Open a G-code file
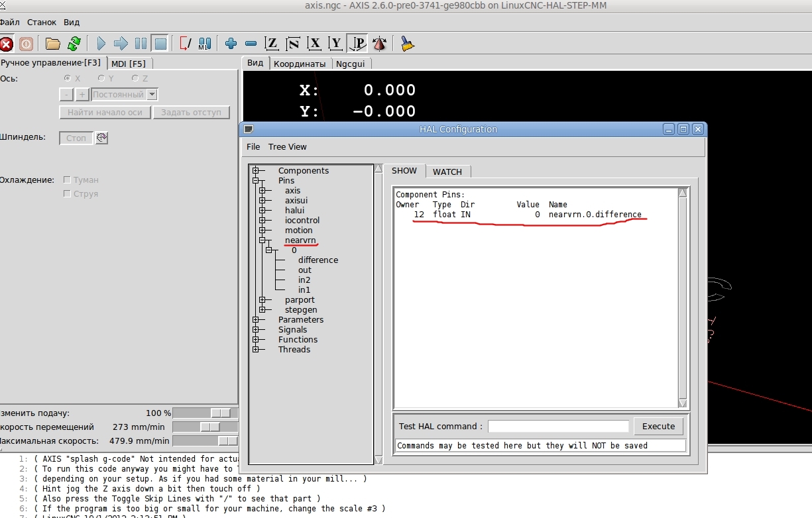Viewport: 812px width, 518px height. click(x=53, y=44)
